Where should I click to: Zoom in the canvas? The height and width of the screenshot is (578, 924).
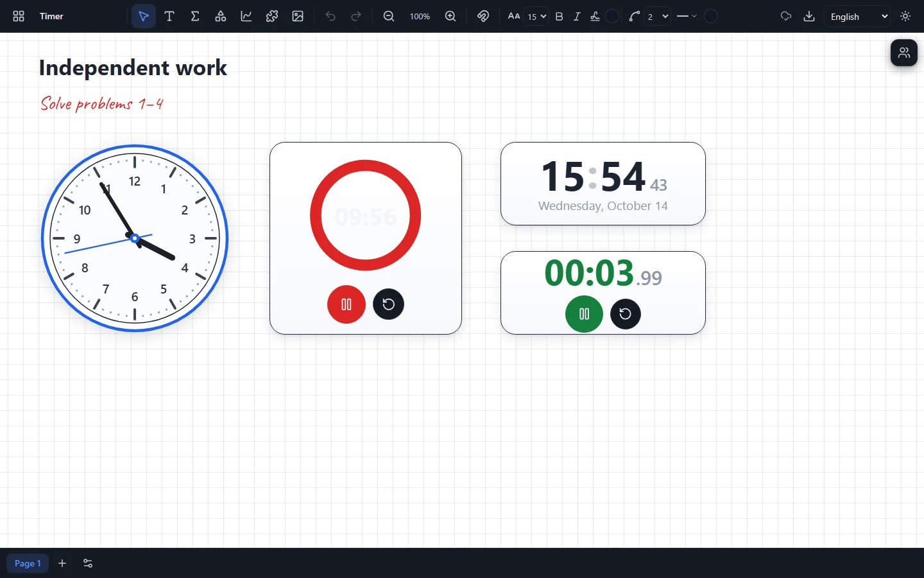click(450, 16)
